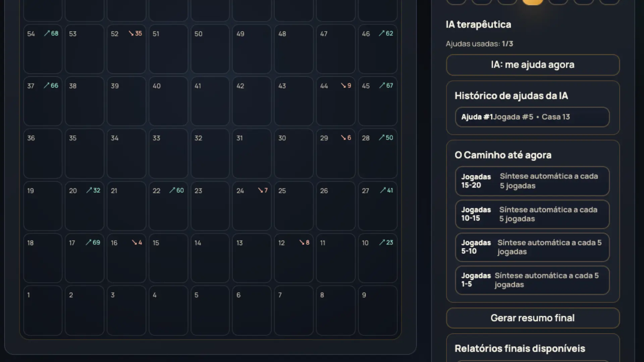The width and height of the screenshot is (644, 362).
Task: Click the Ajudas usadas 1/3 progress counter
Action: tap(480, 44)
